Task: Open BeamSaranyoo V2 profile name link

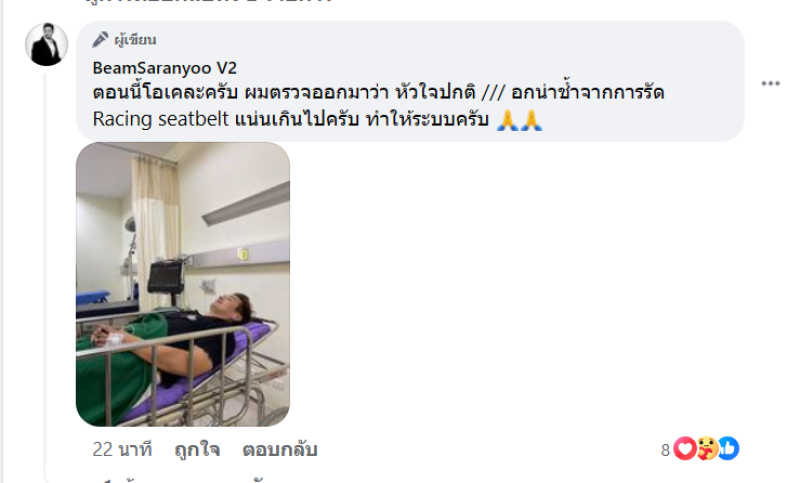Action: [164, 68]
